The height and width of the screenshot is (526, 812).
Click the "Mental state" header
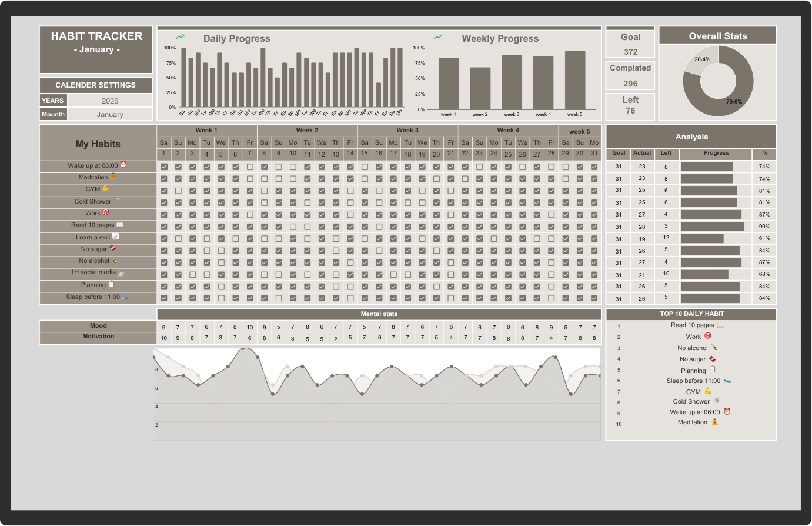click(x=379, y=314)
